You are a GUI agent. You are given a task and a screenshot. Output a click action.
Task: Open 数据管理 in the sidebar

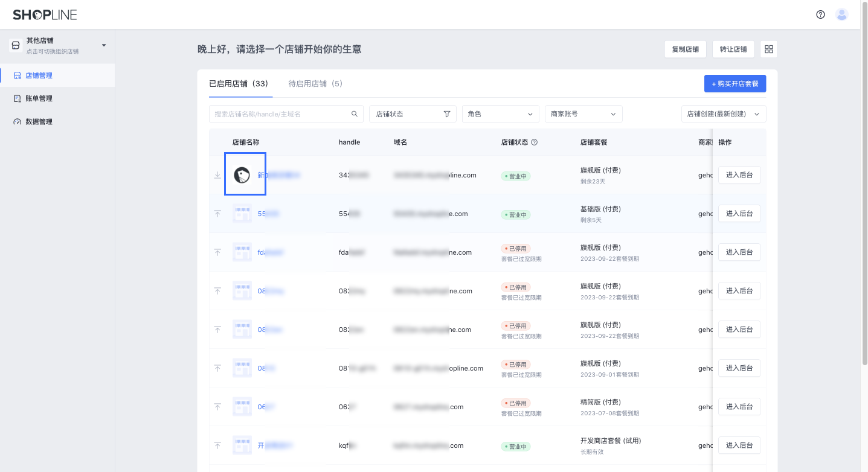point(57,121)
